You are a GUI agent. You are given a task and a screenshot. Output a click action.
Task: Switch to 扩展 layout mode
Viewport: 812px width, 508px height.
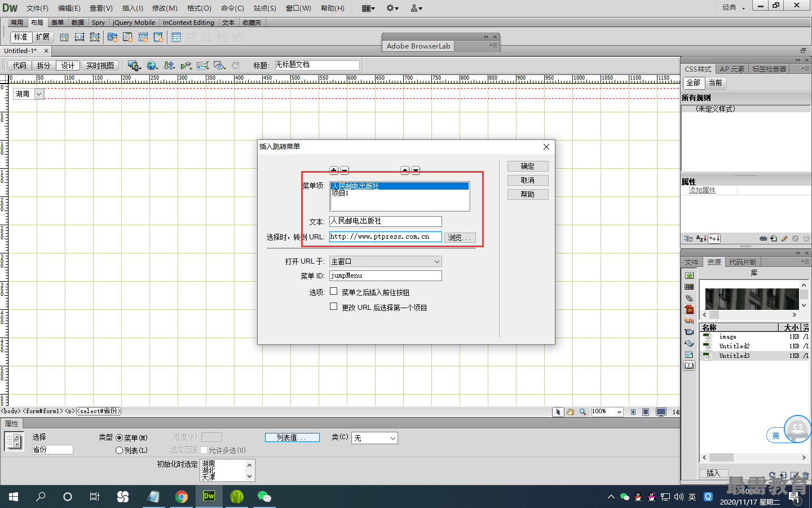coord(42,37)
